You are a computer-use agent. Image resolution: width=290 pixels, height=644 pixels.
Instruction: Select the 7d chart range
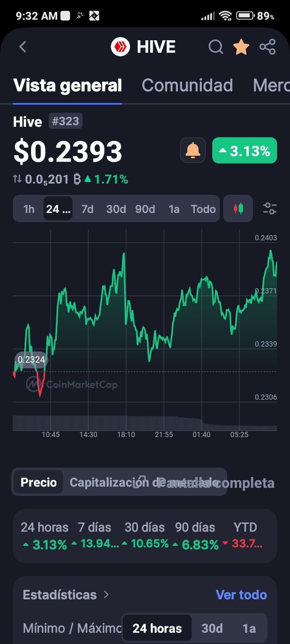coord(87,209)
